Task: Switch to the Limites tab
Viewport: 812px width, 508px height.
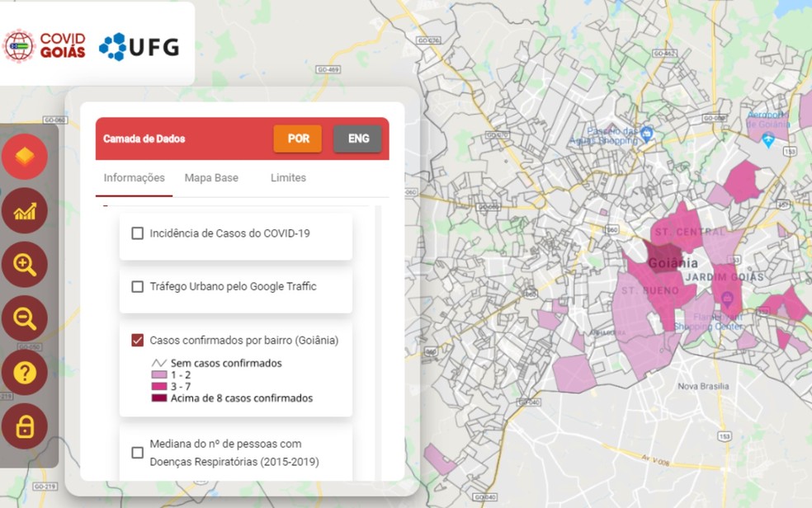Action: 289,178
